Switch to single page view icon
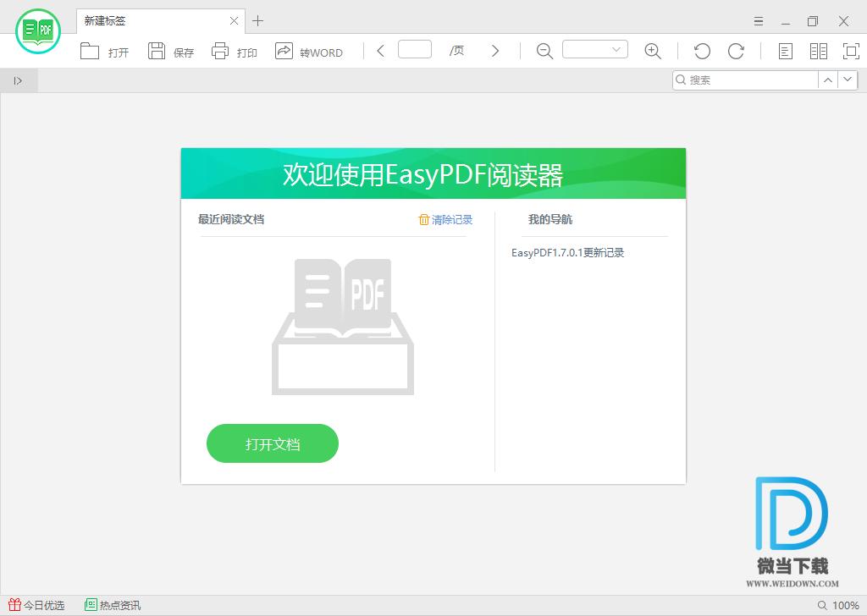Screen dimensions: 867x616 [785, 52]
